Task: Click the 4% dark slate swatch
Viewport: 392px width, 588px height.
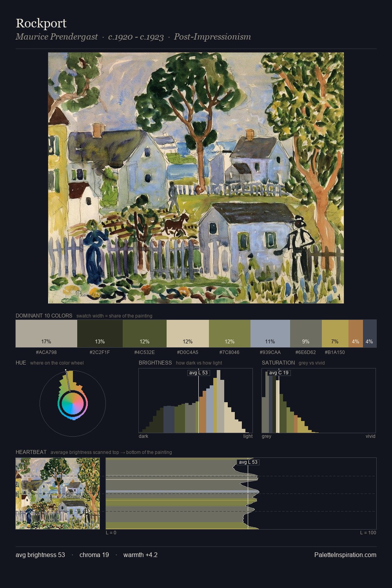Action: [x=370, y=334]
